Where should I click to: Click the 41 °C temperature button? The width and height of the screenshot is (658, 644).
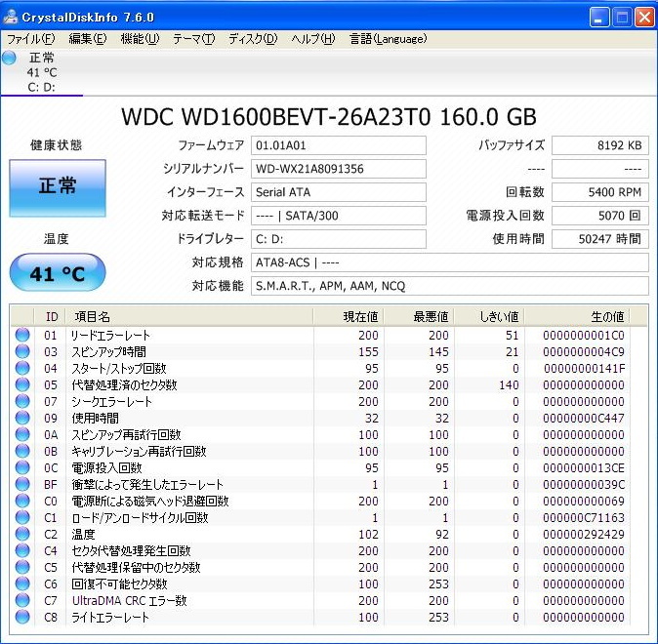[x=57, y=273]
